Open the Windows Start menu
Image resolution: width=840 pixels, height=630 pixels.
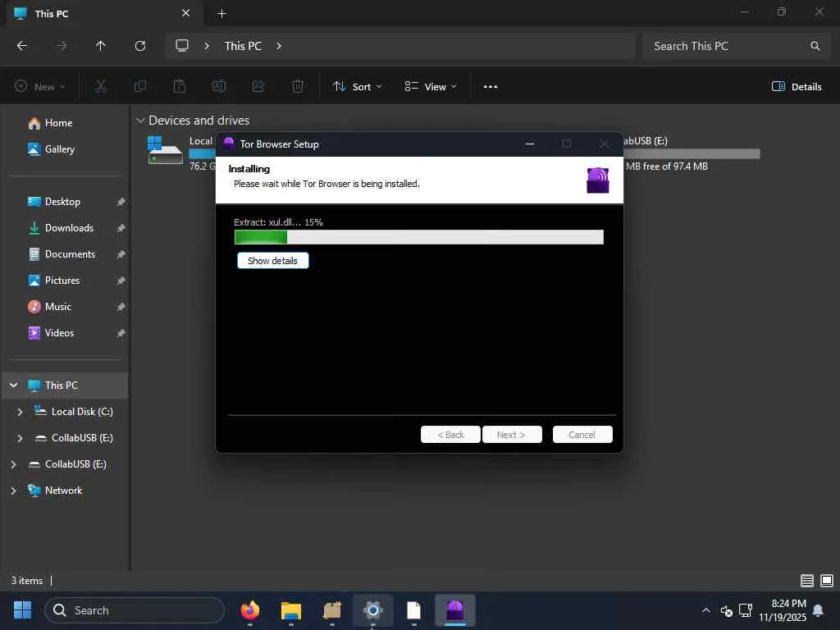coord(22,610)
